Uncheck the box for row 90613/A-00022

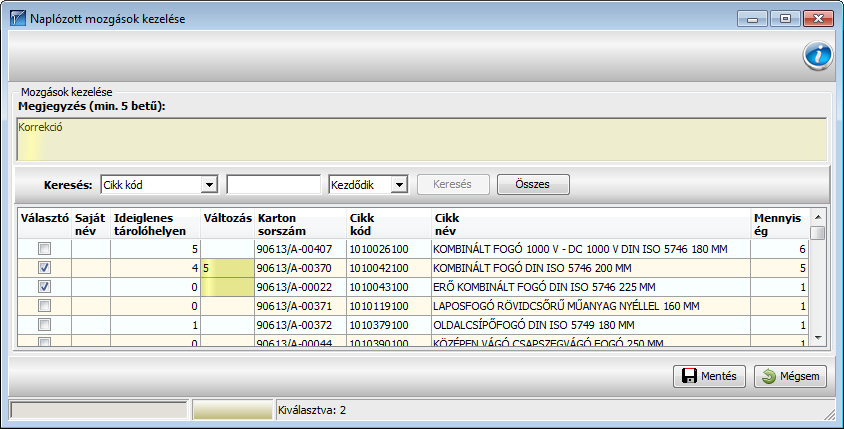coord(44,286)
